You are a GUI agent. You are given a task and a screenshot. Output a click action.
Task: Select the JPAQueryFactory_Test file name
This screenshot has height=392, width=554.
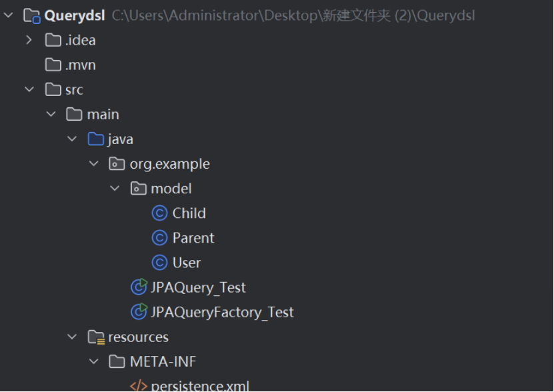point(222,312)
